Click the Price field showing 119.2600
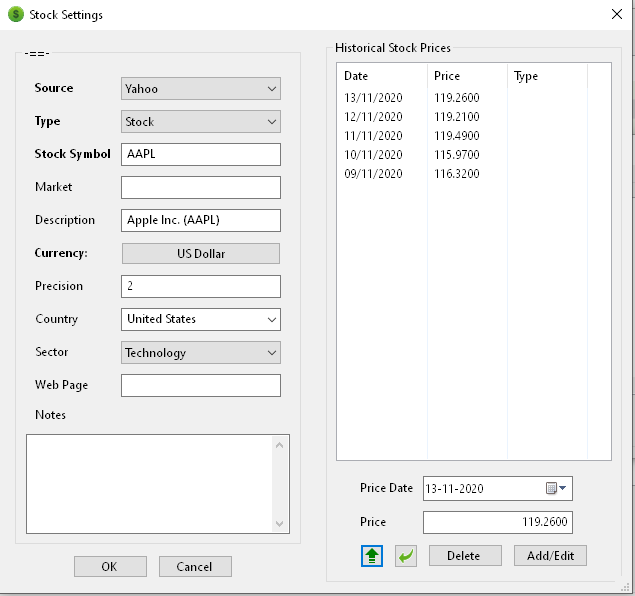The image size is (635, 596). click(x=498, y=522)
